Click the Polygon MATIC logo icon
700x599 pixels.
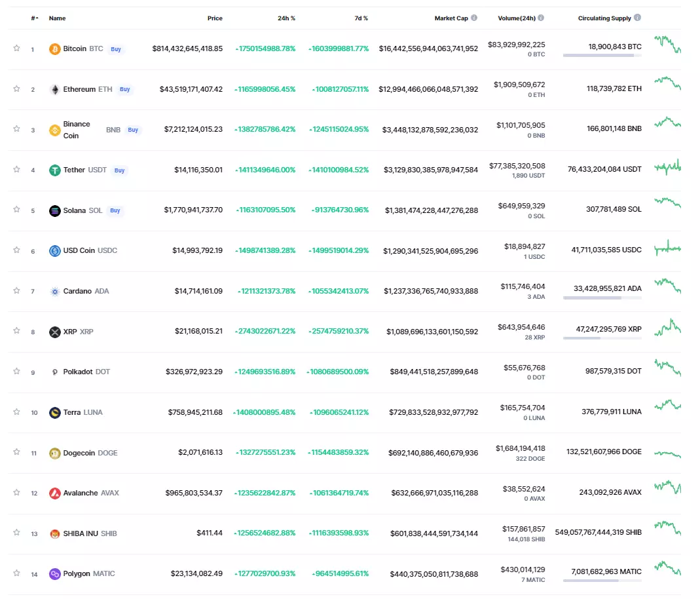pyautogui.click(x=54, y=574)
